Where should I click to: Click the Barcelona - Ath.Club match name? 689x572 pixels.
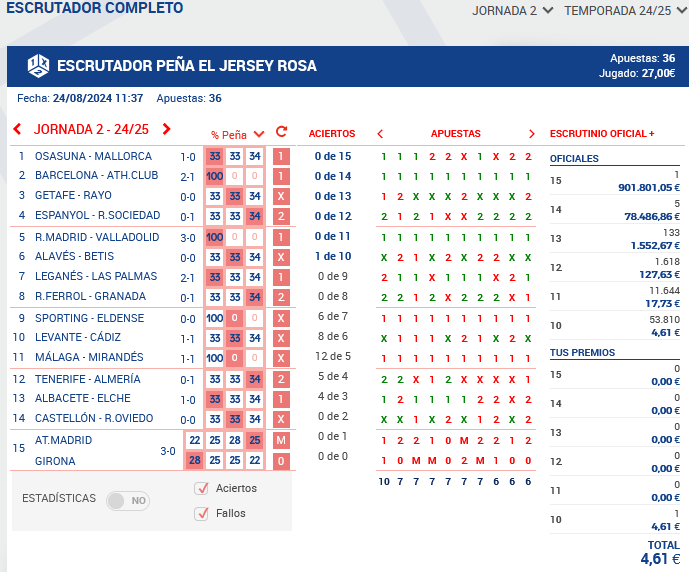pyautogui.click(x=96, y=175)
